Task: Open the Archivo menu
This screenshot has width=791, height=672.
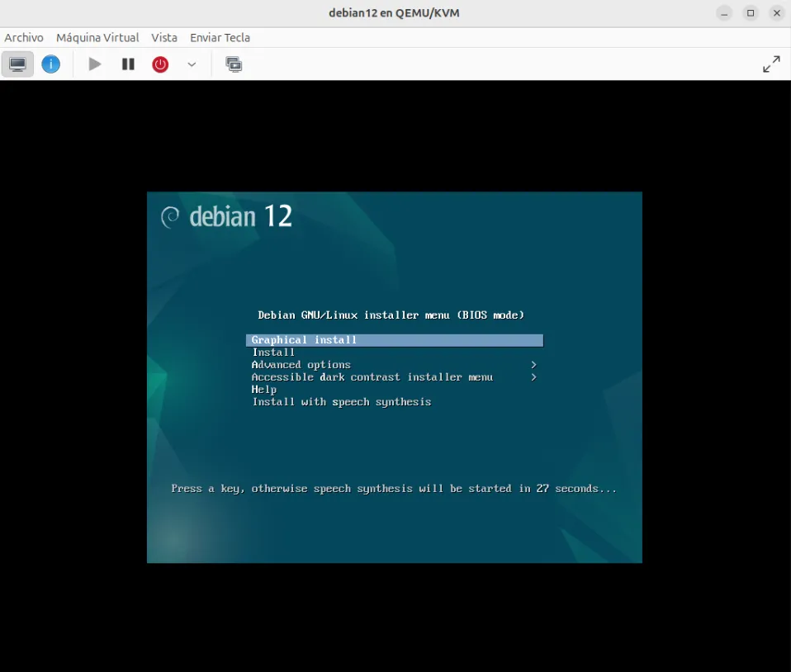Action: tap(24, 38)
